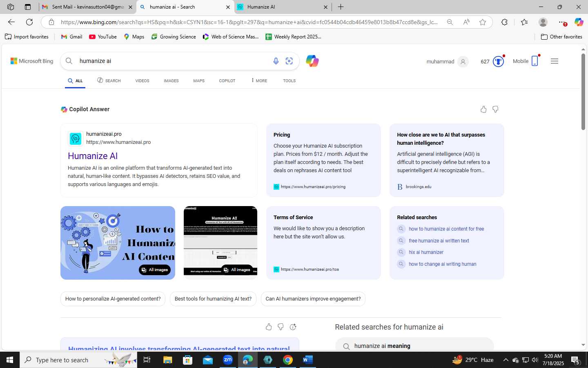Select the VIDEOS tab
The width and height of the screenshot is (588, 368).
tap(142, 81)
